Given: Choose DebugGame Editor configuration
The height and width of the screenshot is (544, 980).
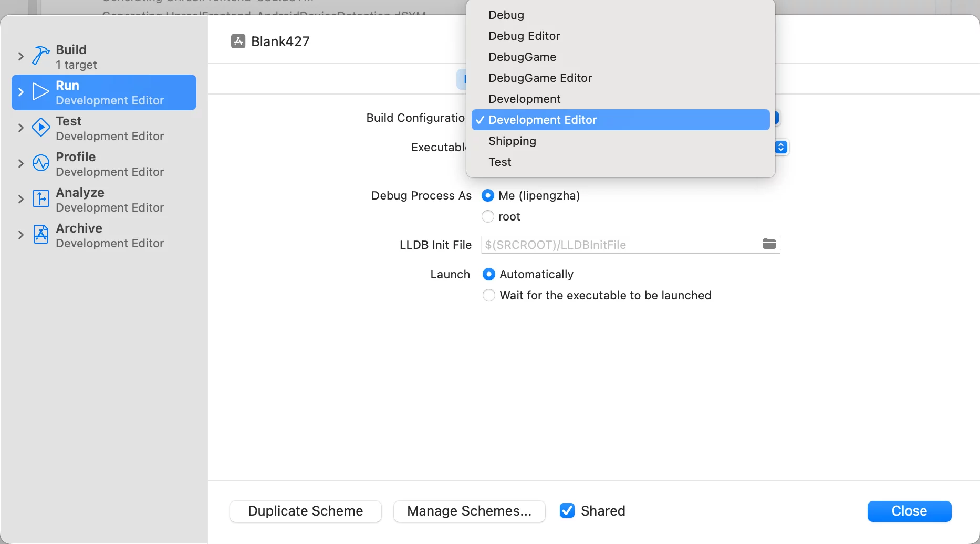Looking at the screenshot, I should [540, 78].
